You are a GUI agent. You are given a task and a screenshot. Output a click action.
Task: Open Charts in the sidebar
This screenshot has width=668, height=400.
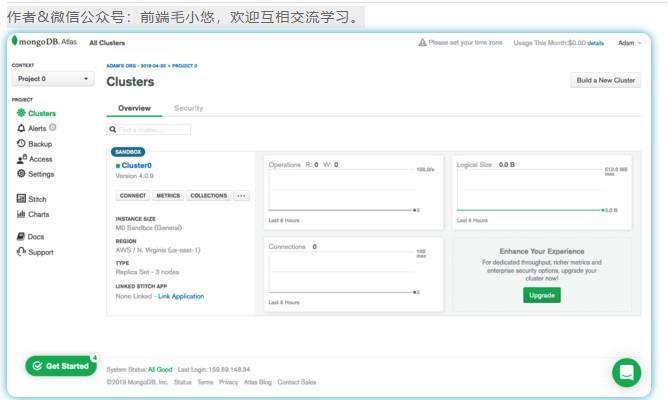pyautogui.click(x=33, y=214)
